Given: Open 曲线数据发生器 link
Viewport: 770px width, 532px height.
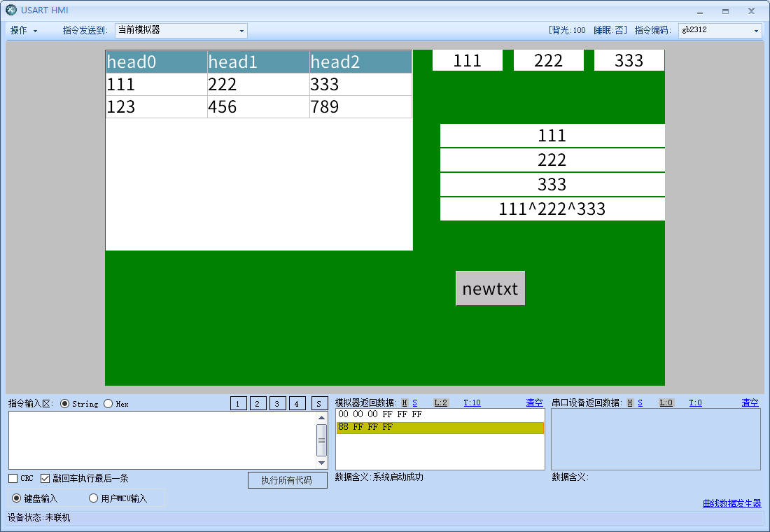Looking at the screenshot, I should [731, 503].
